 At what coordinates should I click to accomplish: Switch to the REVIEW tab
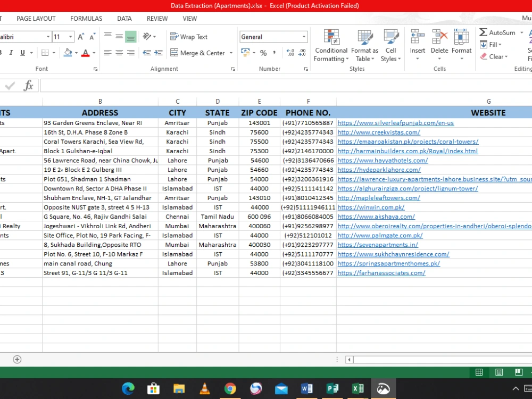click(157, 19)
